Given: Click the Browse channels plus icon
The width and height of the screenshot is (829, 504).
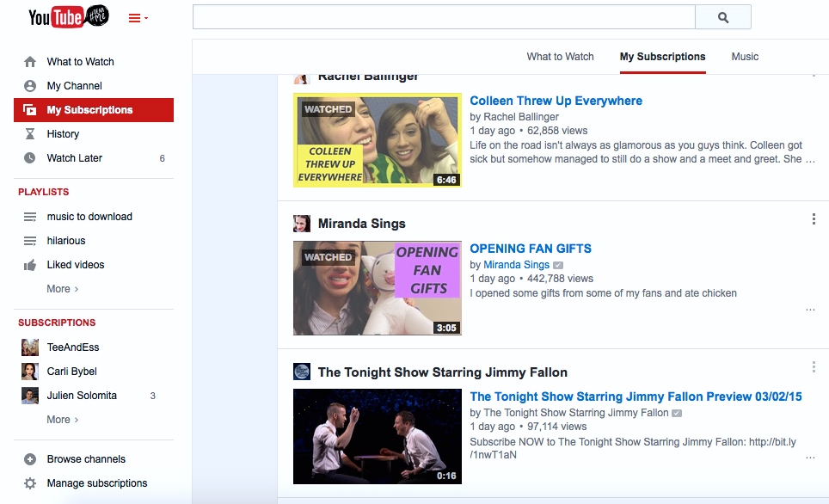Looking at the screenshot, I should 30,459.
